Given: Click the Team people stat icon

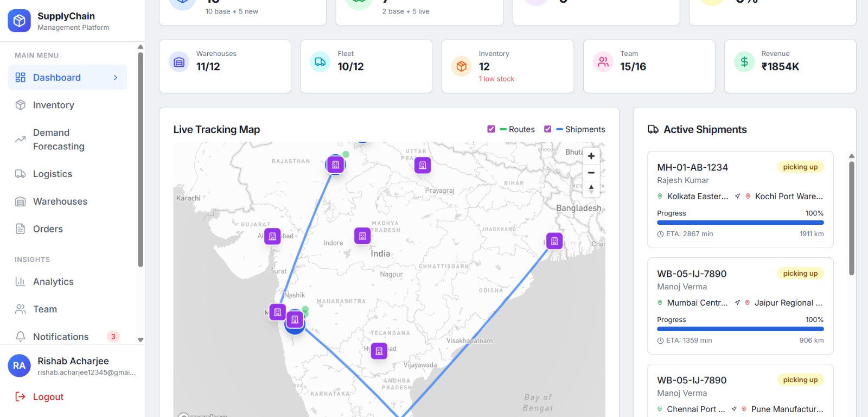Looking at the screenshot, I should [603, 62].
